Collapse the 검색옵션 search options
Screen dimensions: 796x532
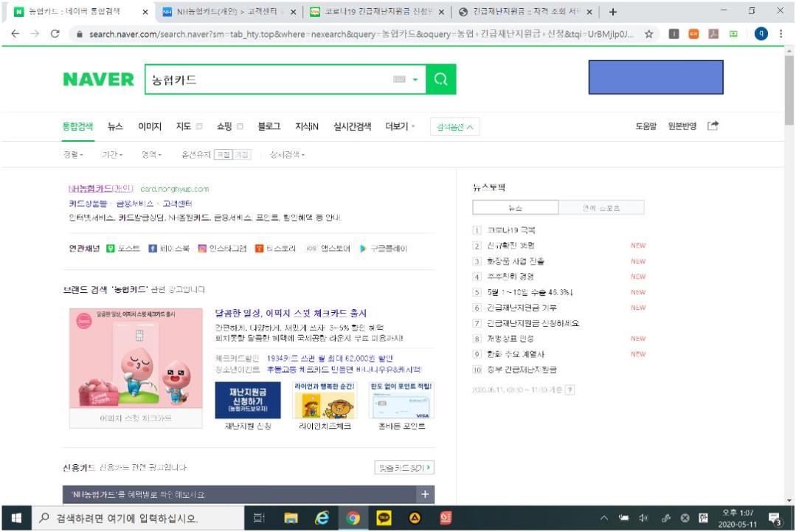coord(455,127)
